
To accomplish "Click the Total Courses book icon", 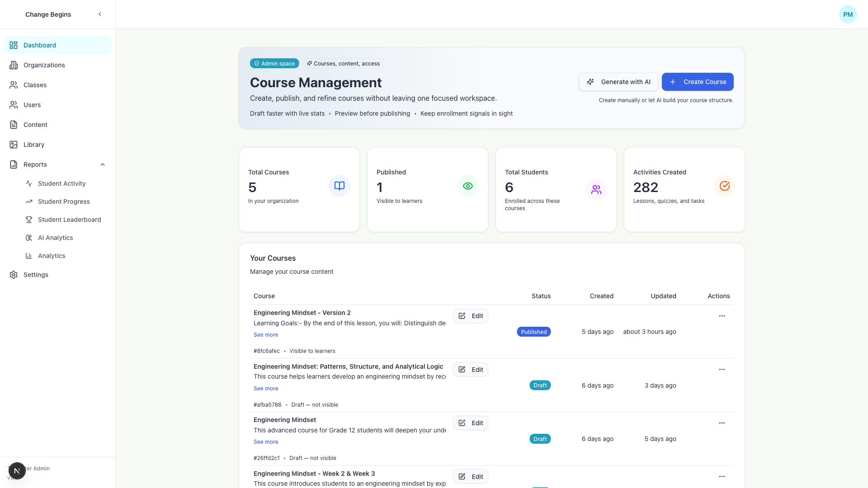I will point(339,186).
